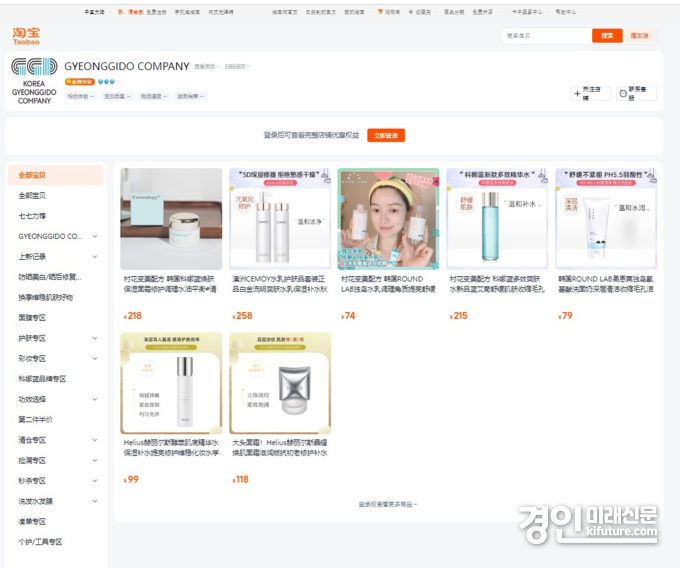The width and height of the screenshot is (680, 568).
Task: Click the CEMOY product title text
Action: pos(280,284)
